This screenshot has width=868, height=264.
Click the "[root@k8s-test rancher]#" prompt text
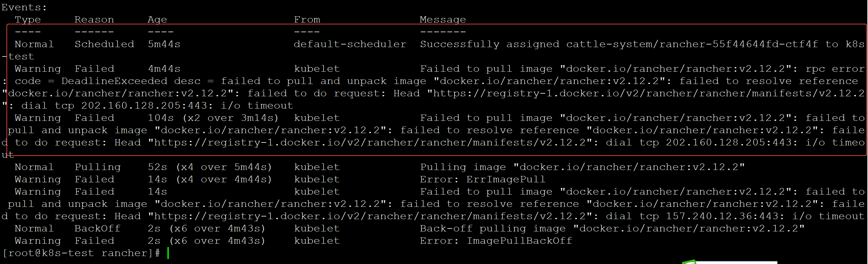81,253
